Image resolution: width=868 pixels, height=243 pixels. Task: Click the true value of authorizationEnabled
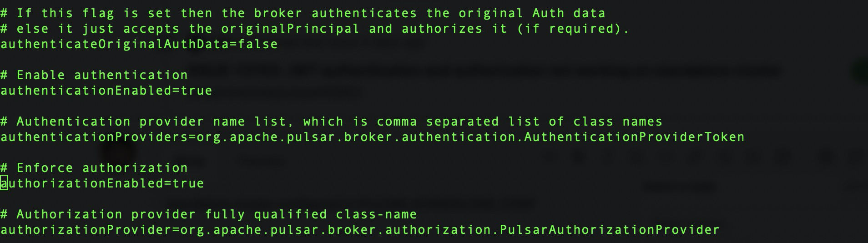[x=188, y=184]
